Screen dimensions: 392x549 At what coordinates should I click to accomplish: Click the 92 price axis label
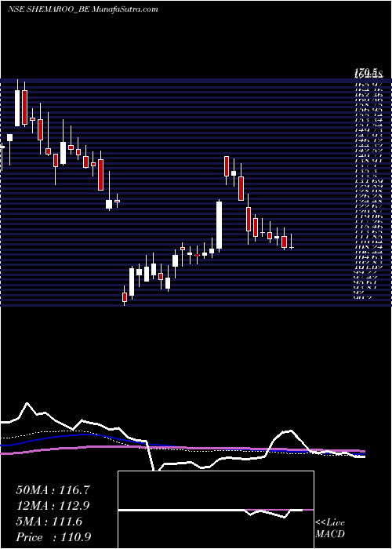pos(360,292)
